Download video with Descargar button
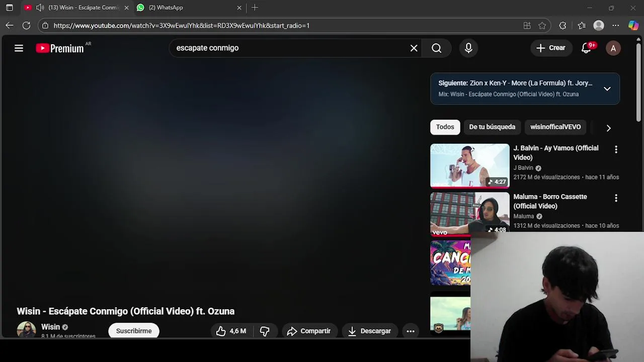This screenshot has height=362, width=644. click(x=369, y=331)
